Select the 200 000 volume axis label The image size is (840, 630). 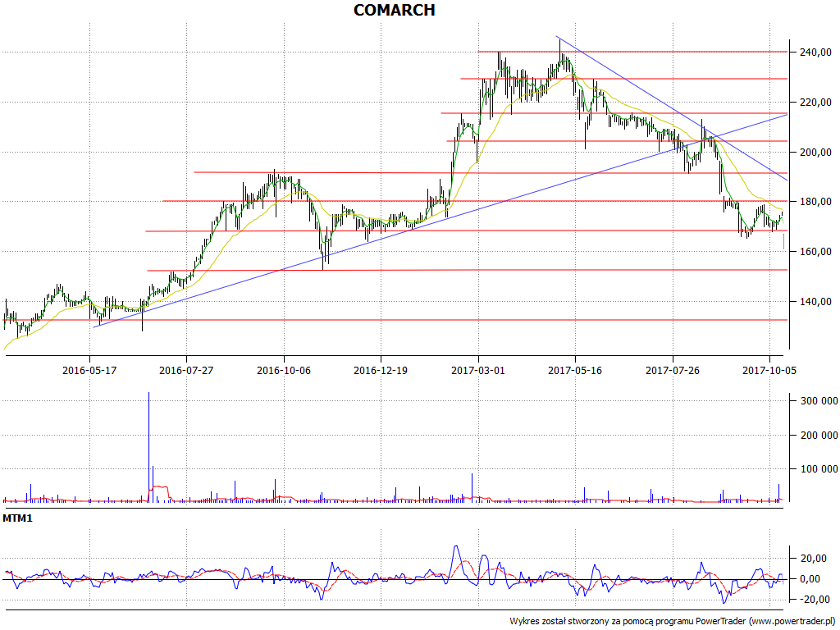(x=819, y=435)
